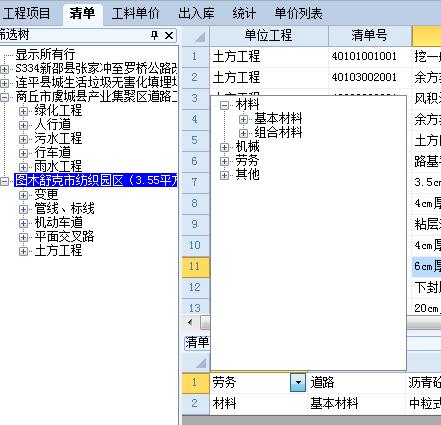This screenshot has height=425, width=441.
Task: Select all rows via grid corner triangle
Action: click(x=196, y=36)
